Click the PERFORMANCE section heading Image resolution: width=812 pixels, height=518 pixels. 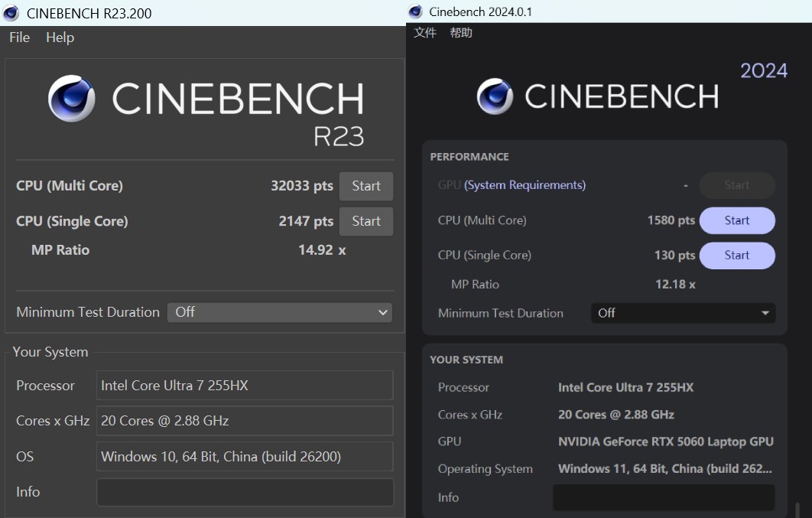pyautogui.click(x=469, y=157)
